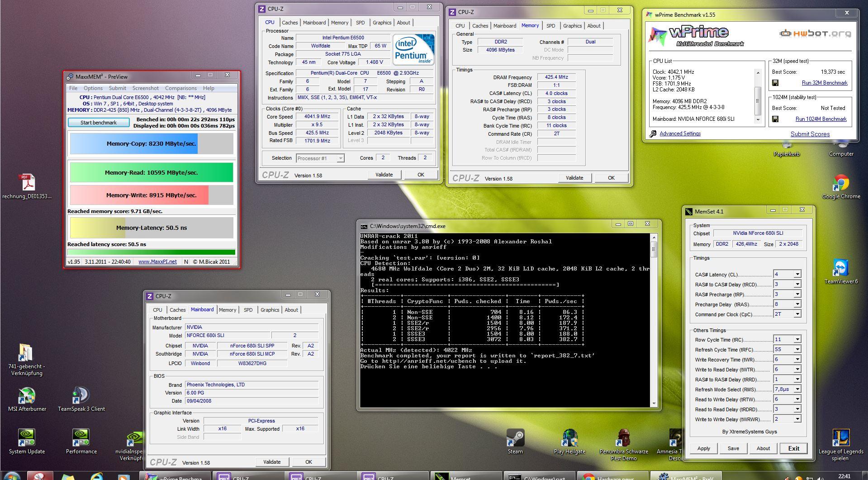Expand Refresh Cycle Time (tRFC) dropdown
Viewport: 868px width, 480px height.
pyautogui.click(x=797, y=349)
